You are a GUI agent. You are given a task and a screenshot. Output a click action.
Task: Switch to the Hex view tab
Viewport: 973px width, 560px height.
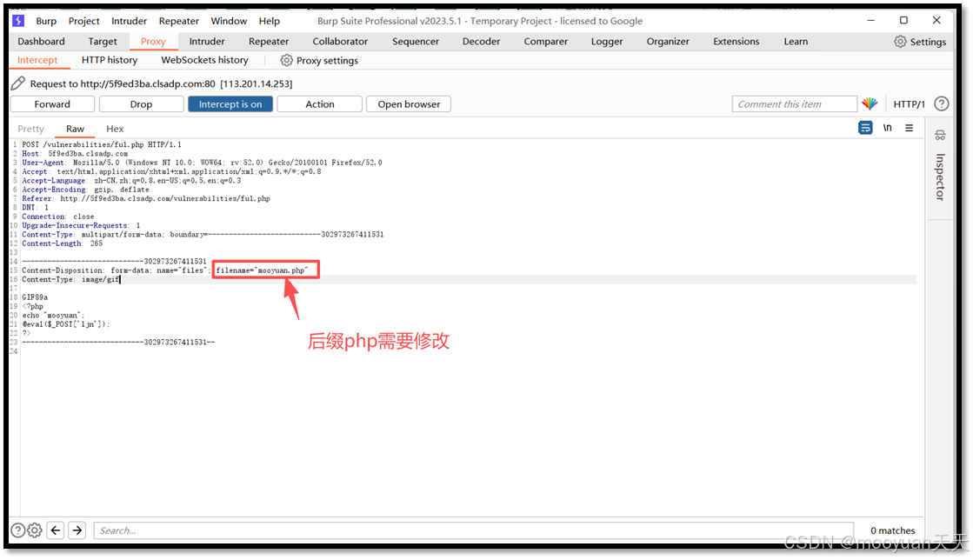115,129
